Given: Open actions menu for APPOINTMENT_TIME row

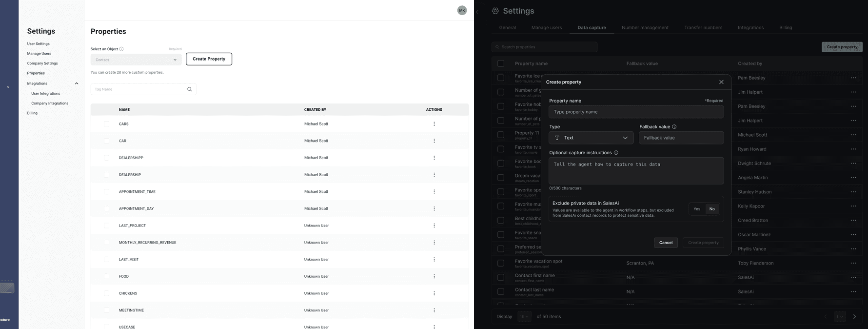Looking at the screenshot, I should pyautogui.click(x=434, y=192).
